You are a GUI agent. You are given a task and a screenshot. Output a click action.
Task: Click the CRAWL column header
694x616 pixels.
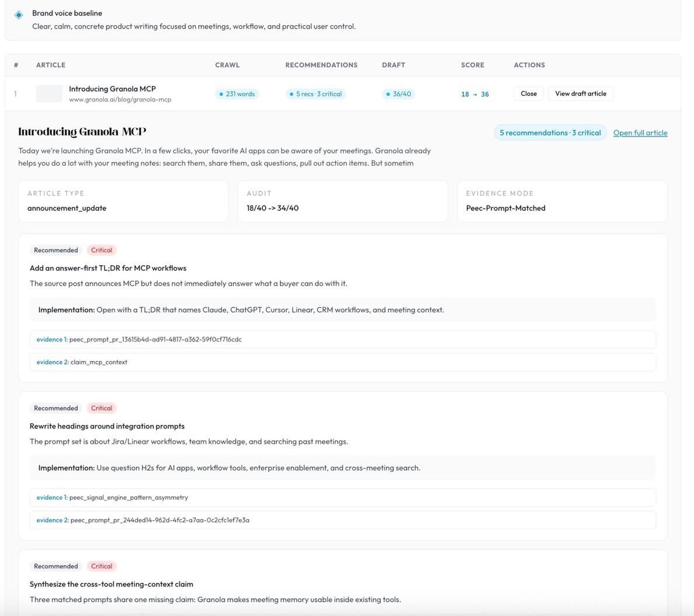click(227, 65)
